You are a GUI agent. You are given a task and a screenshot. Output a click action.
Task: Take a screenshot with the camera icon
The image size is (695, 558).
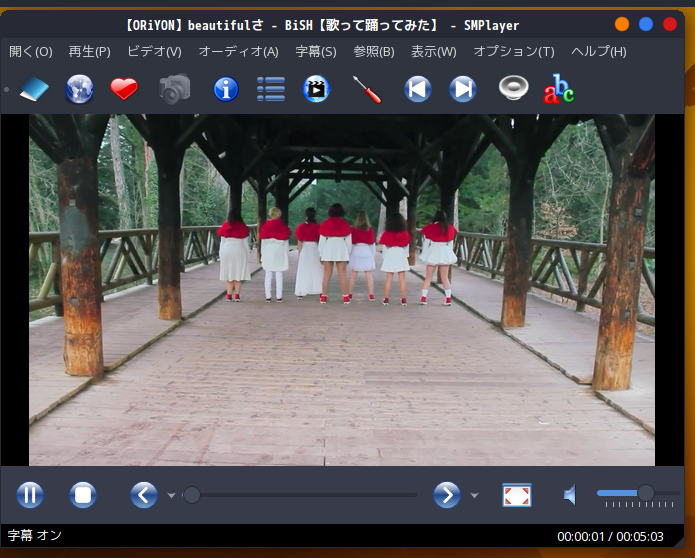click(x=175, y=89)
